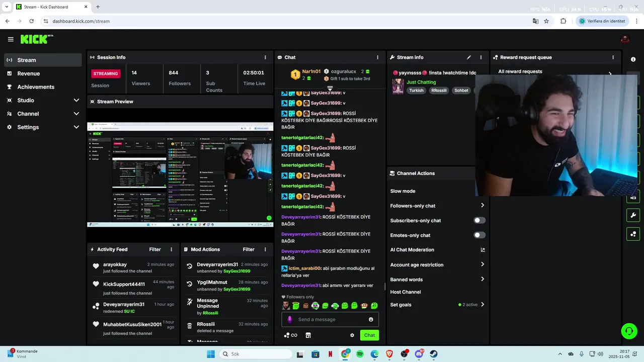
Task: Go to Revenue in the sidebar
Action: (x=43, y=73)
